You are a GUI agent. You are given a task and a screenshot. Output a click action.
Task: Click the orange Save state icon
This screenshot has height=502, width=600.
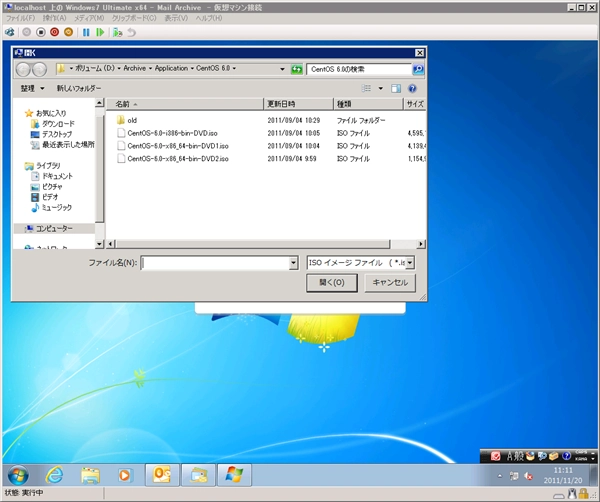68,33
